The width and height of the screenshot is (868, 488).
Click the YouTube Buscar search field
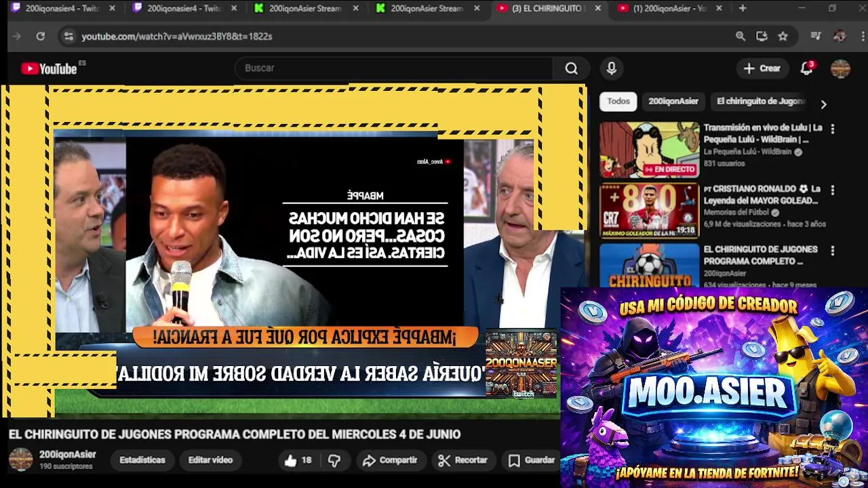click(393, 68)
